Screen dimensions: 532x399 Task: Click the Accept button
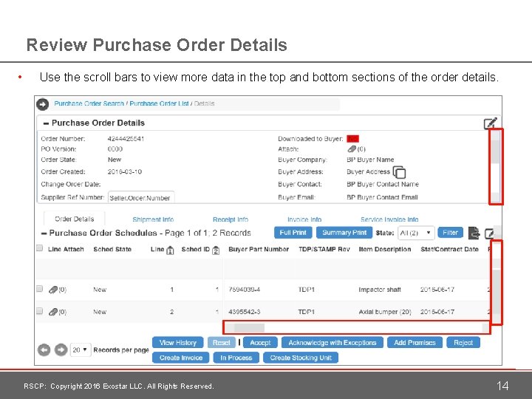click(260, 343)
